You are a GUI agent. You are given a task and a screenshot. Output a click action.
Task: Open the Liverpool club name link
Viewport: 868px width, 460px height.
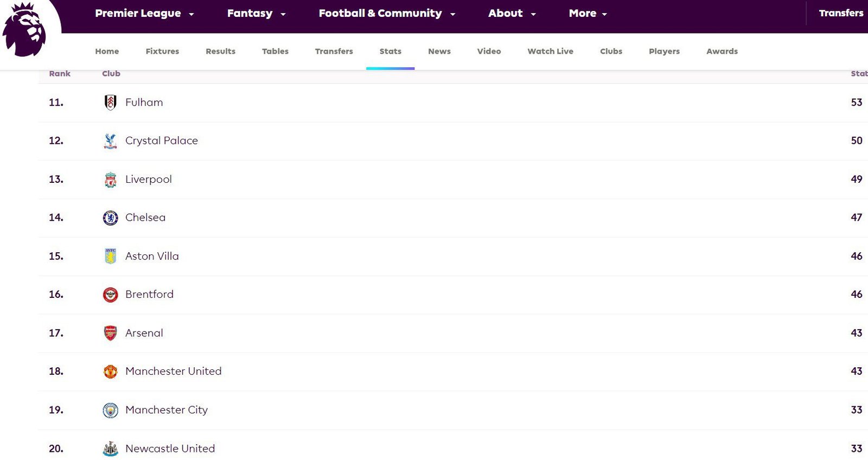point(148,180)
